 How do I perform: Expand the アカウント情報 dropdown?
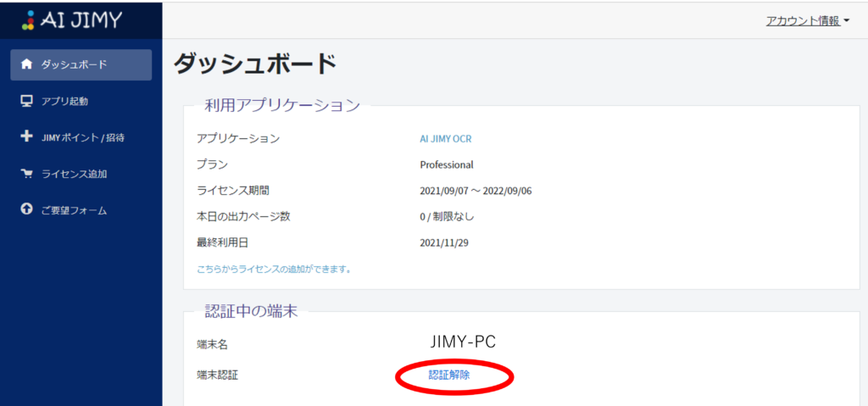807,21
